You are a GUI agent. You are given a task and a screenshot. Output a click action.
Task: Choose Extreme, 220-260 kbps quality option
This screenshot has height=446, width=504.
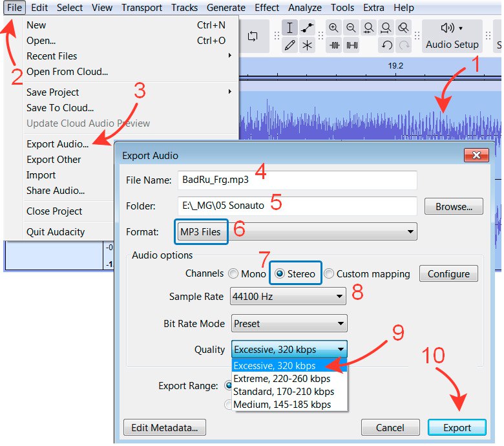(289, 379)
